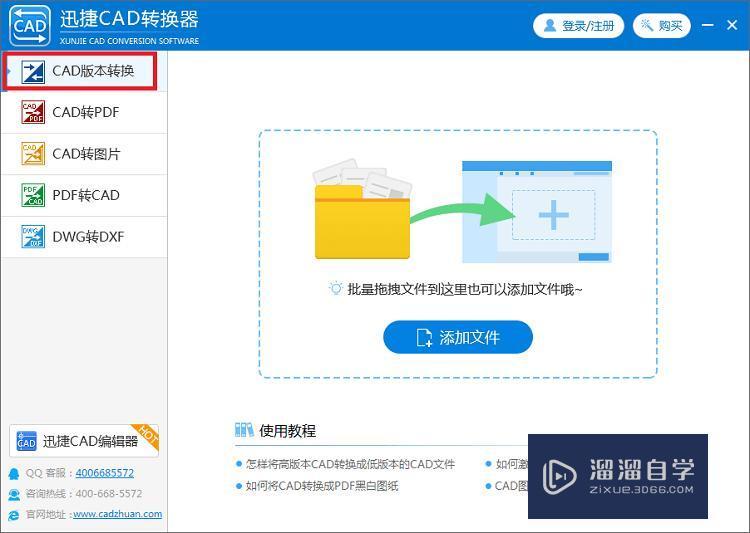Select the CAD转PDF icon
Screen dimensions: 750x533
tap(33, 112)
